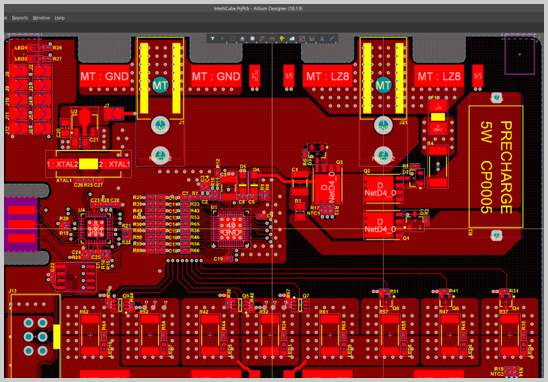Select the Place String 'A' tool
The image size is (548, 382).
pos(322,39)
